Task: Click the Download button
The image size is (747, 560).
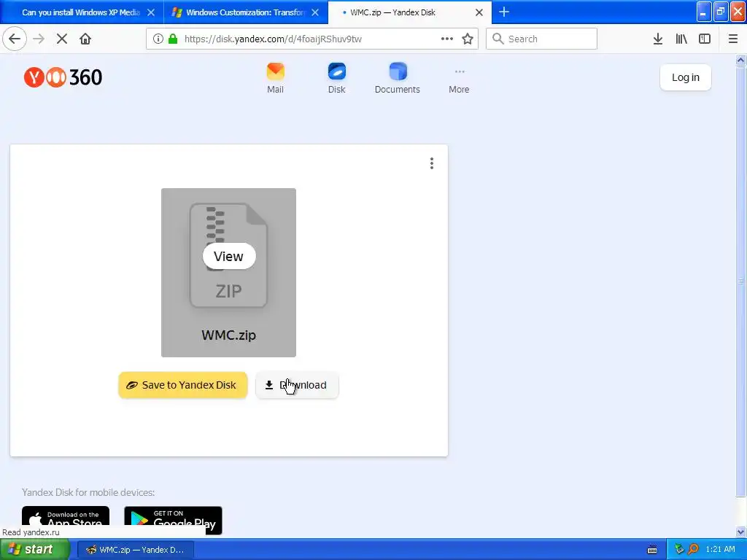Action: [298, 385]
